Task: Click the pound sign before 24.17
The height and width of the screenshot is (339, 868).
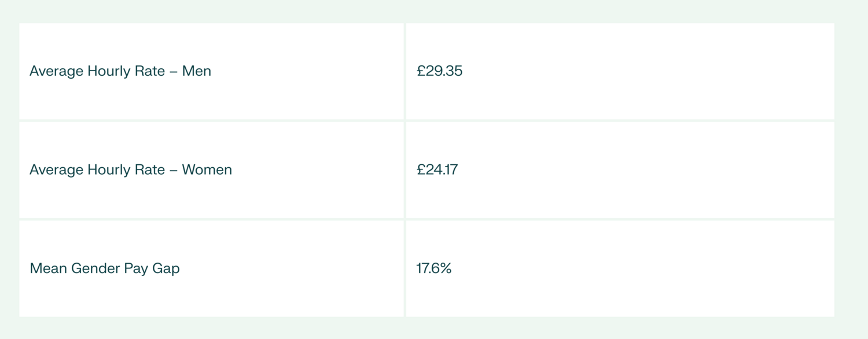Action: coord(421,169)
